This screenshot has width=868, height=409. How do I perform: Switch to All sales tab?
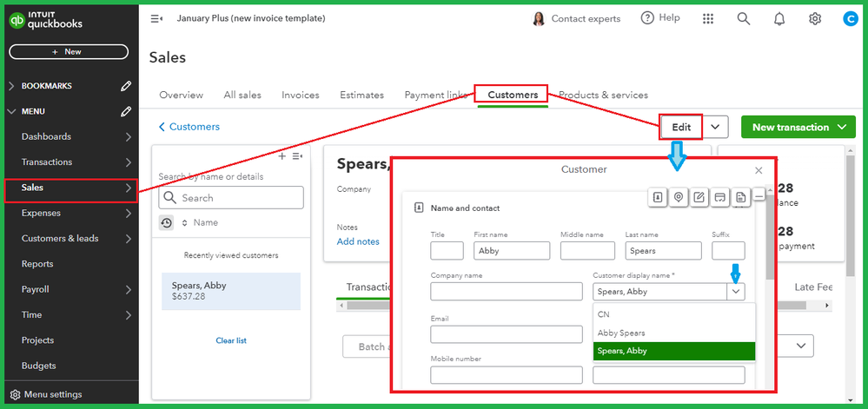[x=242, y=96]
